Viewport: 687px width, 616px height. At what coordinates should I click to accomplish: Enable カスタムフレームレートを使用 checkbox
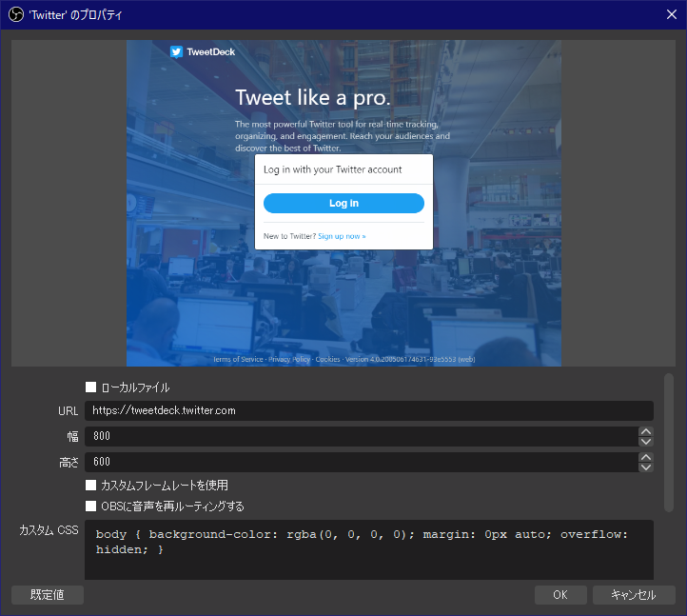pyautogui.click(x=90, y=485)
